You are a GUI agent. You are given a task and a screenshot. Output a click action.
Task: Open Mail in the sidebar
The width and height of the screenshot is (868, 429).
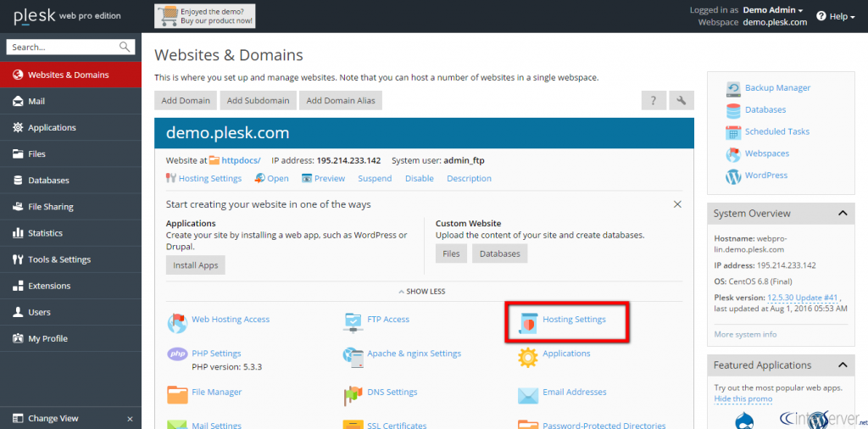pyautogui.click(x=71, y=101)
